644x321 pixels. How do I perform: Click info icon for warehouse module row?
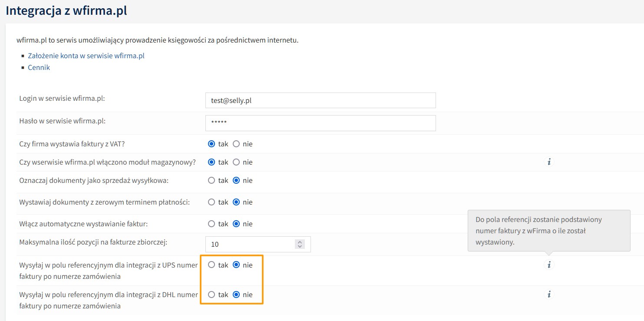(549, 162)
